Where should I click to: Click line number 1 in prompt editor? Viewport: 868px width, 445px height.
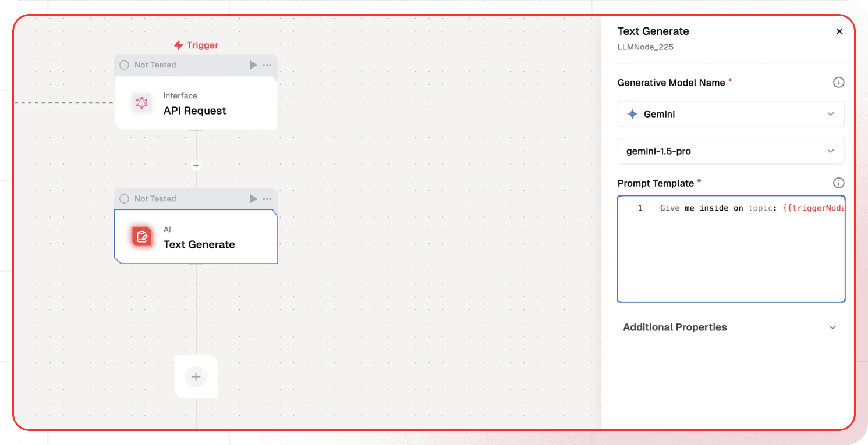click(640, 208)
